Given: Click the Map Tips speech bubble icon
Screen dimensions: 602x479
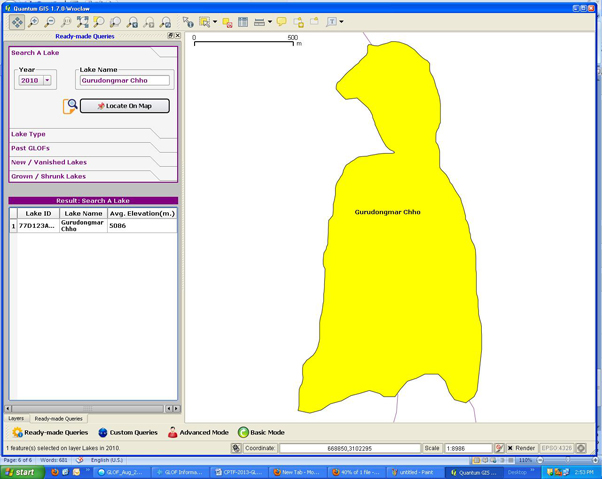Looking at the screenshot, I should coord(282,22).
